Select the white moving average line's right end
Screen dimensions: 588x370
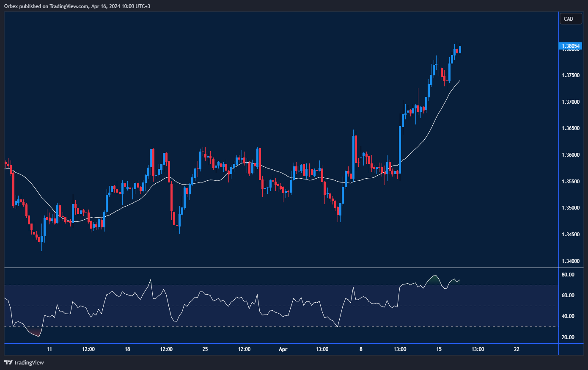(459, 81)
